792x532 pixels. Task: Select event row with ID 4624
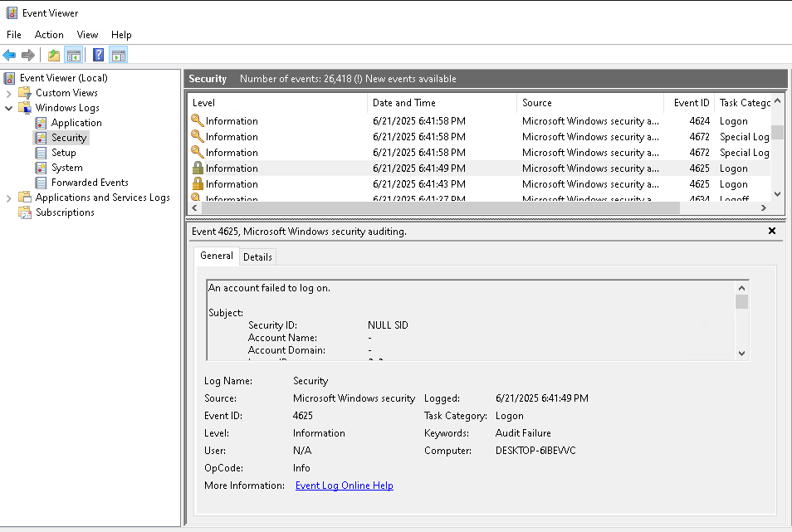(480, 121)
